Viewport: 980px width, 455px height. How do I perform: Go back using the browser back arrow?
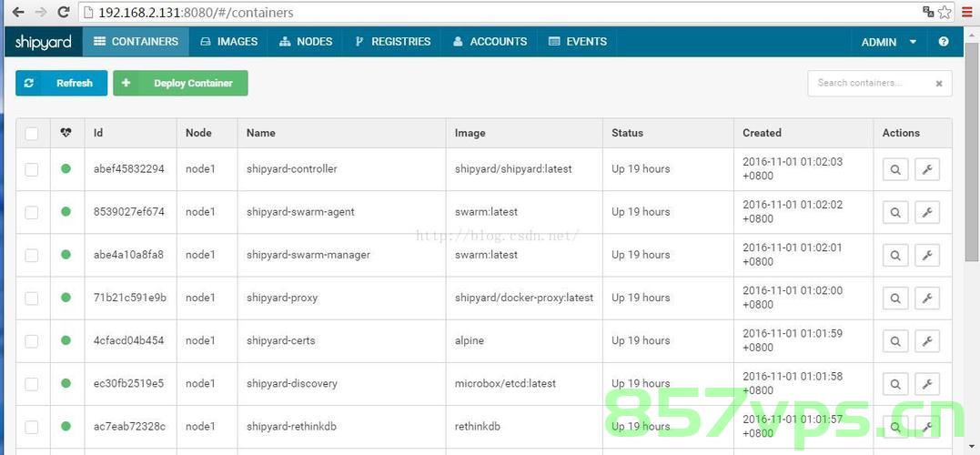click(x=18, y=12)
